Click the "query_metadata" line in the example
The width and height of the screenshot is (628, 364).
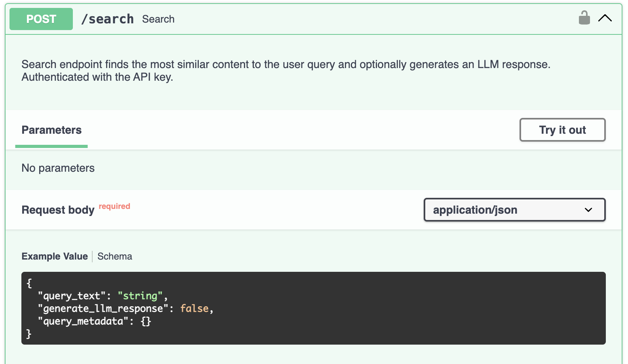point(83,321)
